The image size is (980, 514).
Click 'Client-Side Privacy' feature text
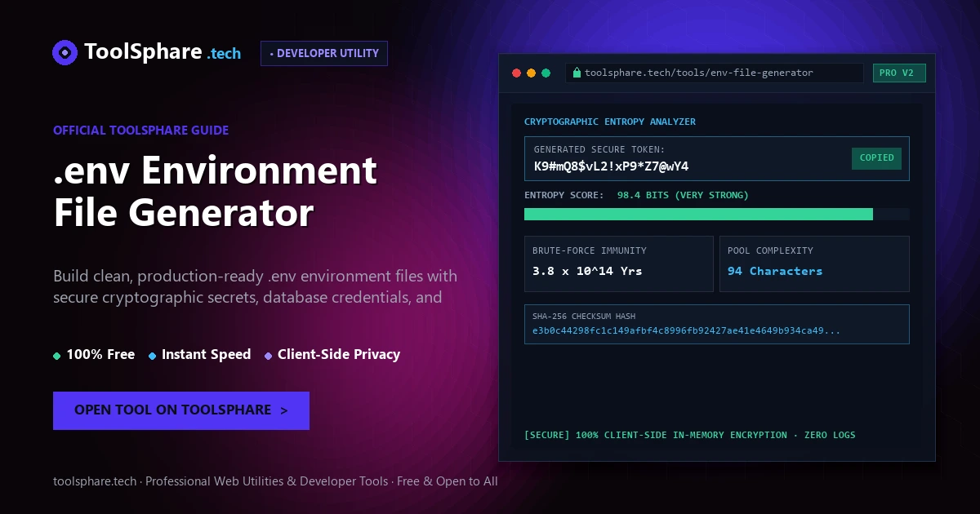coord(339,355)
